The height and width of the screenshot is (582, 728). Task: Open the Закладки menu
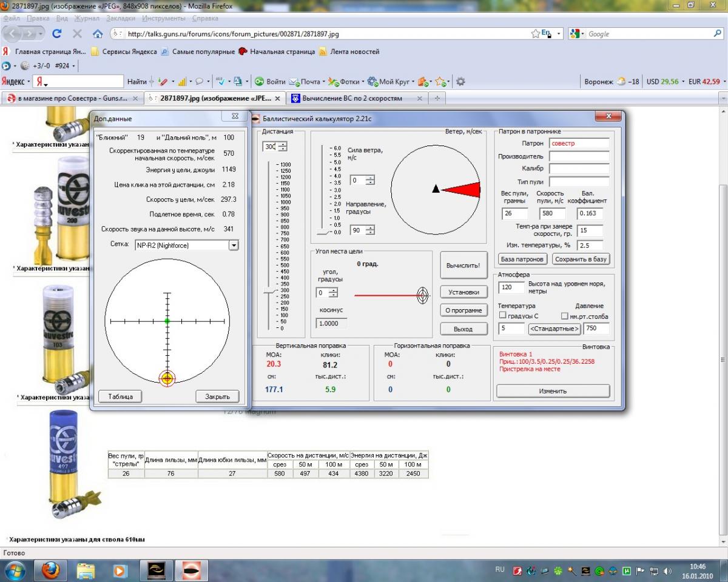click(x=121, y=18)
